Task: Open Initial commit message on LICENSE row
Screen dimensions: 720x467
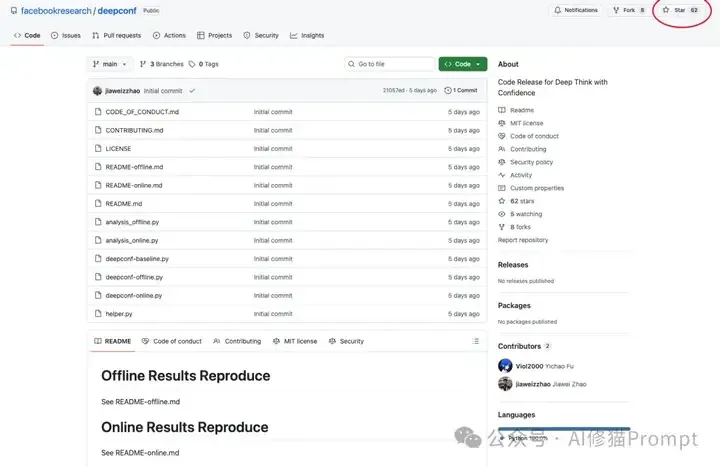Action: click(x=273, y=148)
